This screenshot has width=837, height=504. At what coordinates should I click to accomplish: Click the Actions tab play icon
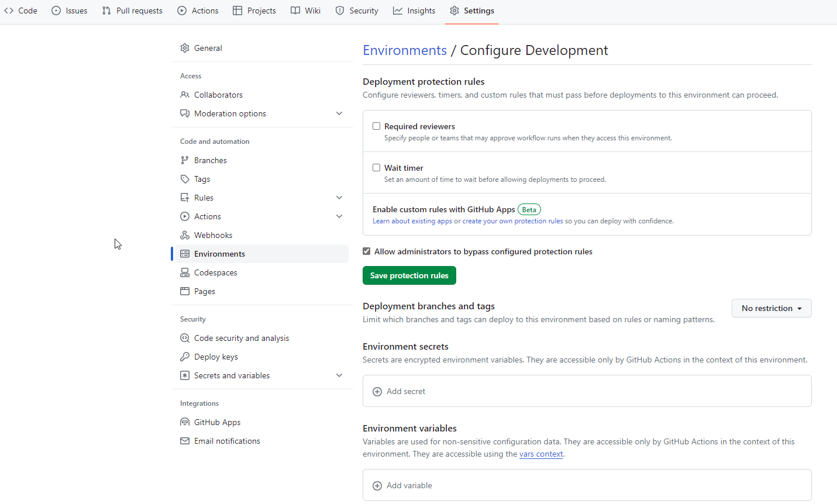click(x=182, y=11)
